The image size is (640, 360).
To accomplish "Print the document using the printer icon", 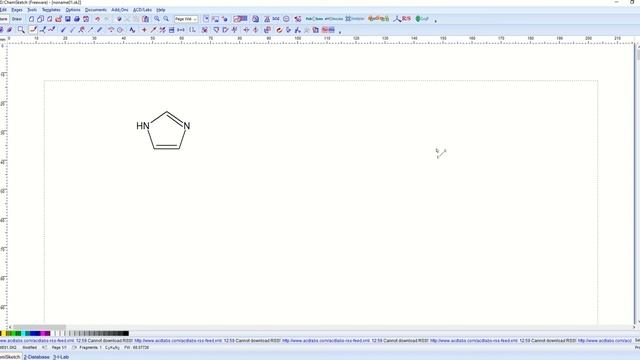I will (x=77, y=19).
